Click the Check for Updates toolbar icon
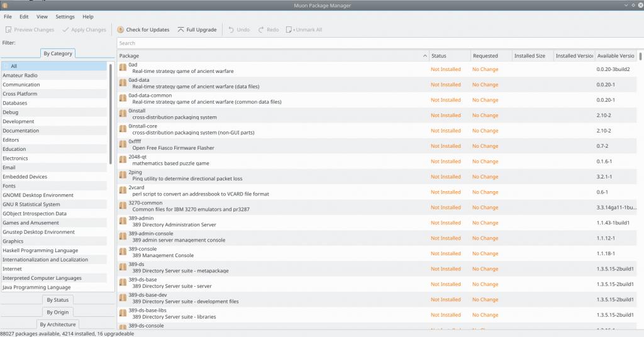644x337 pixels. coord(121,30)
